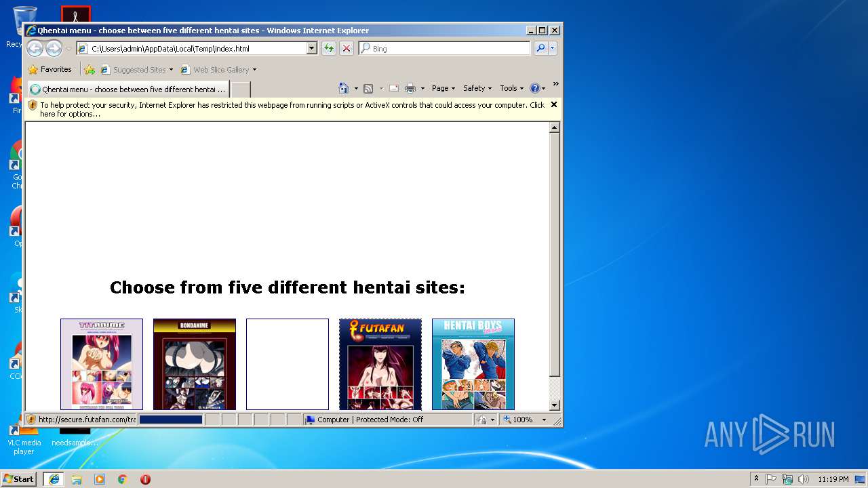This screenshot has width=868, height=488.
Task: Open Google Chrome from the taskbar
Action: 123,479
